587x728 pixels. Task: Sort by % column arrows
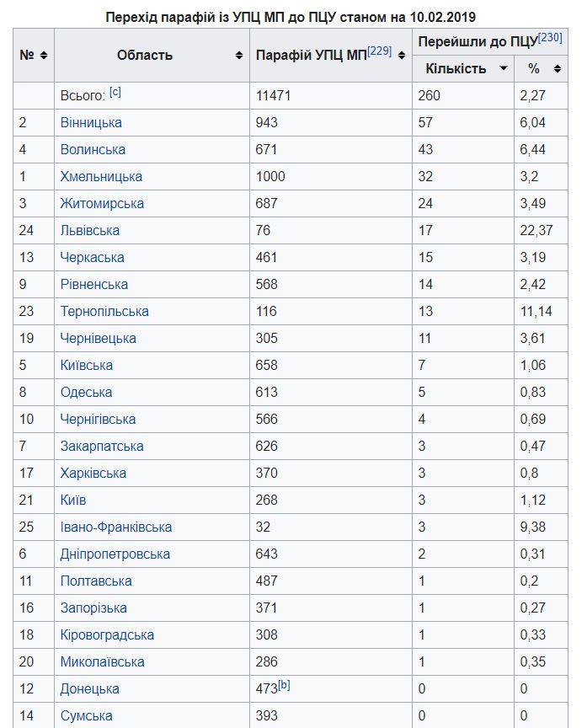click(558, 68)
